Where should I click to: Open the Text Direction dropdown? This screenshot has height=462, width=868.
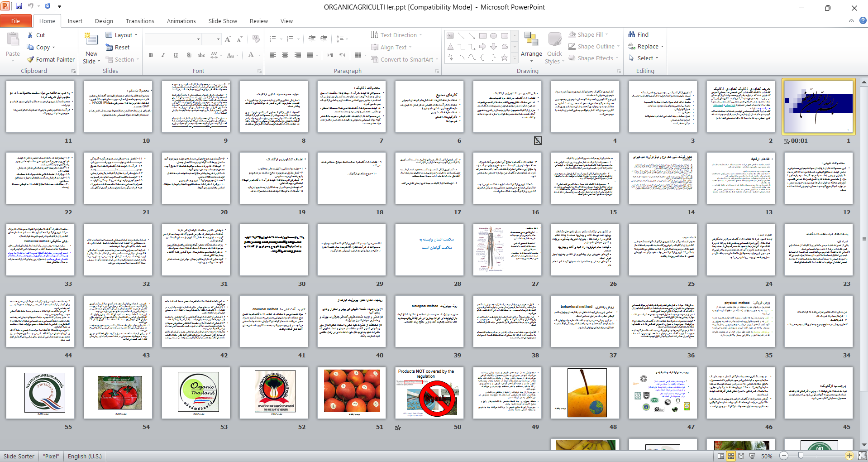pos(396,35)
